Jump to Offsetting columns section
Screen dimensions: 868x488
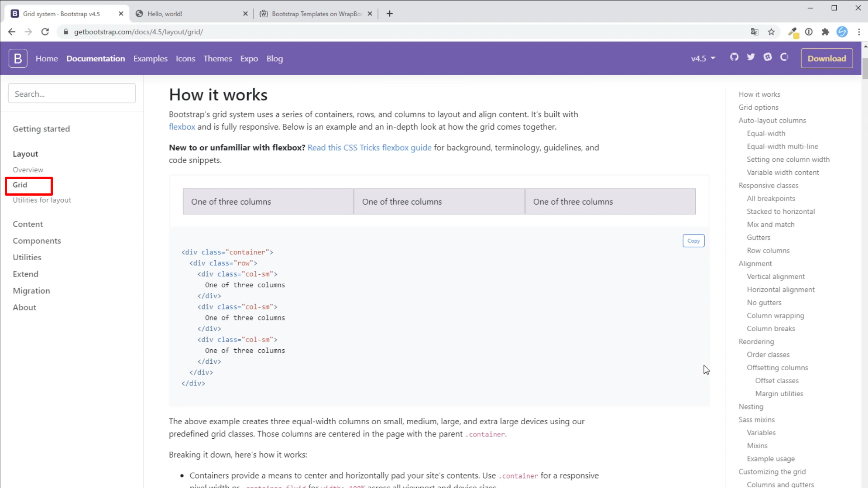(777, 368)
